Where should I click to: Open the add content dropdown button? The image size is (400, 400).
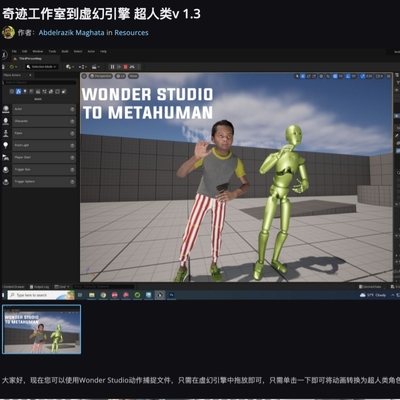pyautogui.click(x=69, y=67)
